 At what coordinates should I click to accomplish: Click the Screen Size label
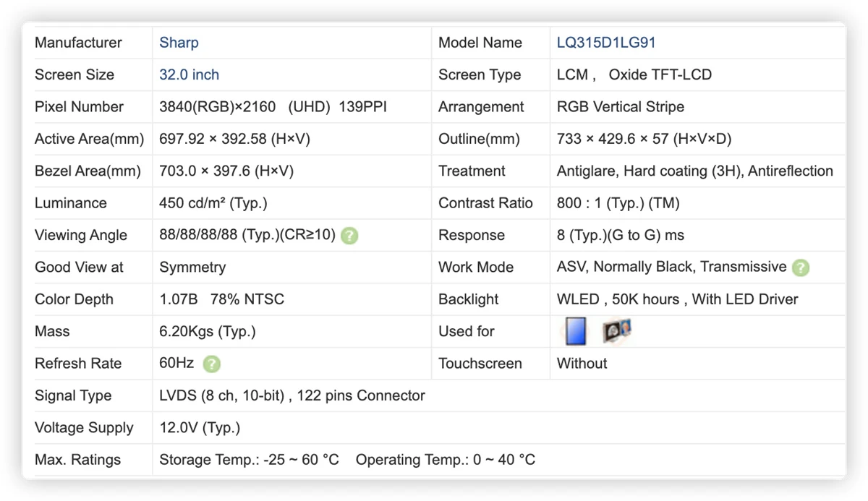(x=75, y=74)
